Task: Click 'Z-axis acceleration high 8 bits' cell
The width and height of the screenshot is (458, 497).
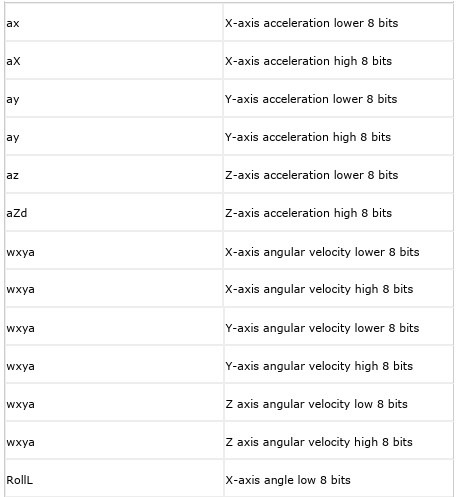Action: pyautogui.click(x=338, y=213)
